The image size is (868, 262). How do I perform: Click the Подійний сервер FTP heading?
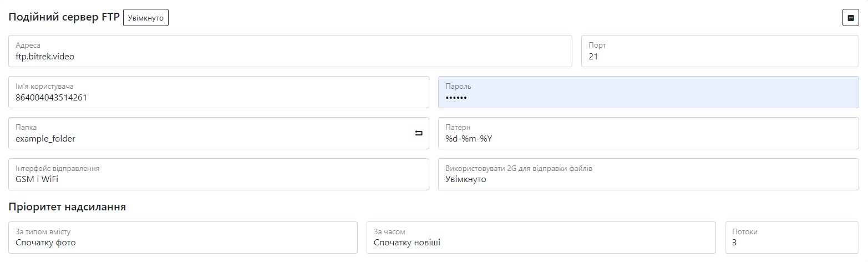coord(64,17)
